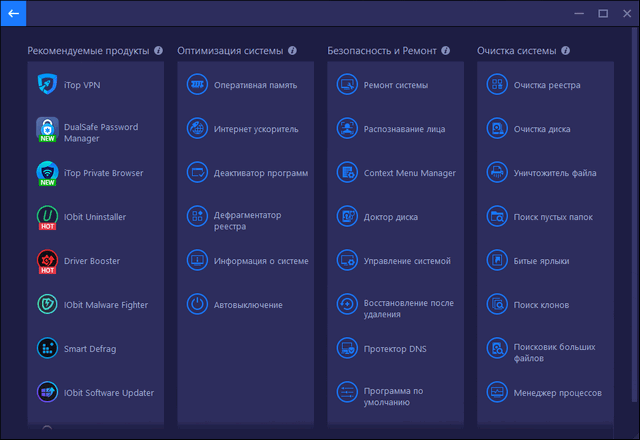This screenshot has width=640, height=440.
Task: Click the IObit Uninstaller icon
Action: 47,217
